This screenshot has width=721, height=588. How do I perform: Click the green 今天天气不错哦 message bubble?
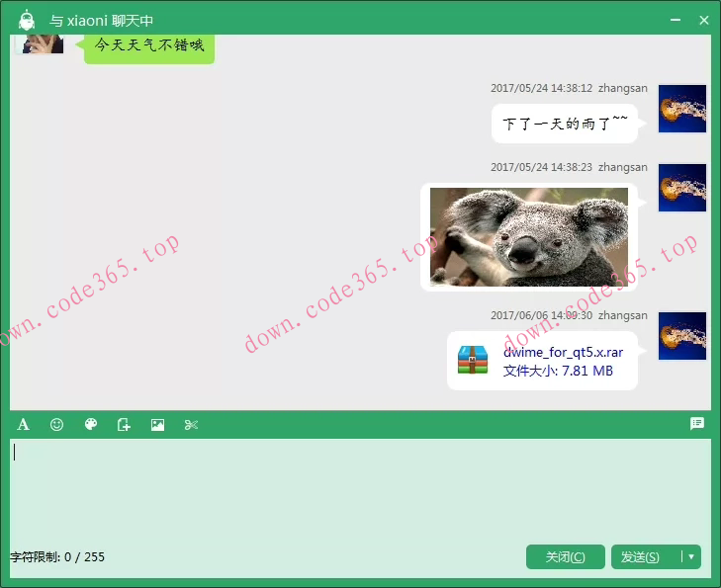(x=149, y=45)
